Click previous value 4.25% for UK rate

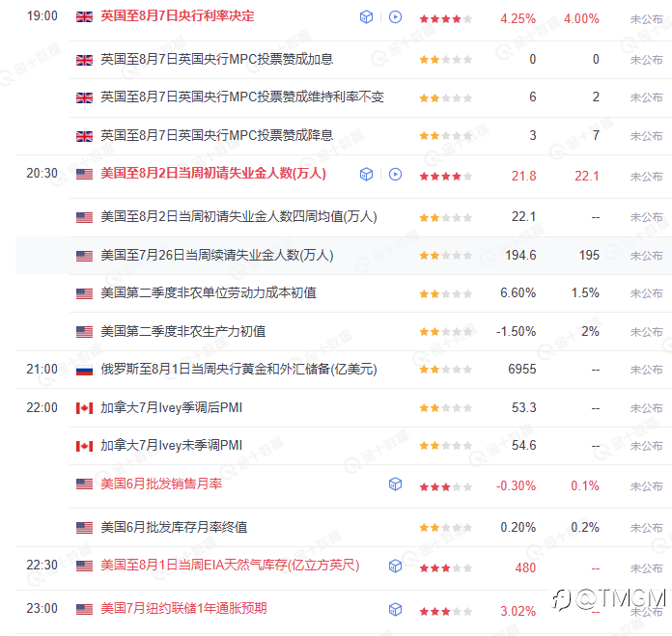click(518, 19)
